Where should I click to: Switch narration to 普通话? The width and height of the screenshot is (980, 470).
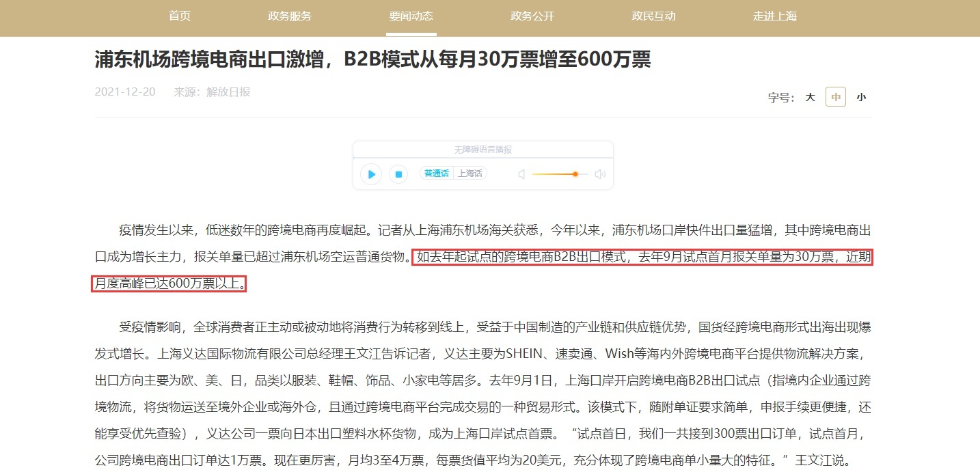[436, 174]
